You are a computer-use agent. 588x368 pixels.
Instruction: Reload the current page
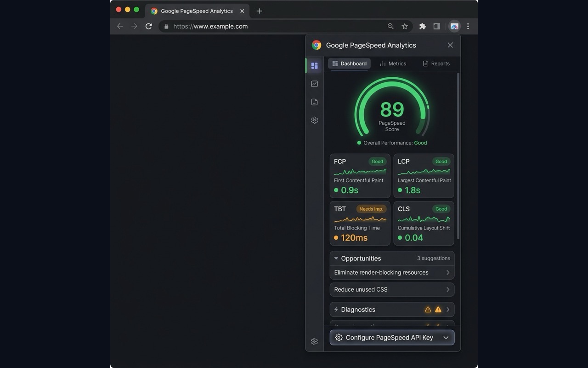tap(148, 26)
